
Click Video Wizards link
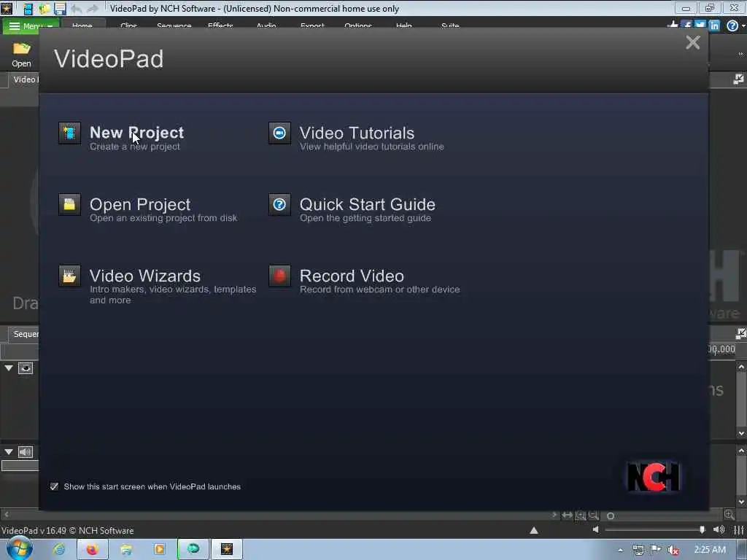pos(145,276)
